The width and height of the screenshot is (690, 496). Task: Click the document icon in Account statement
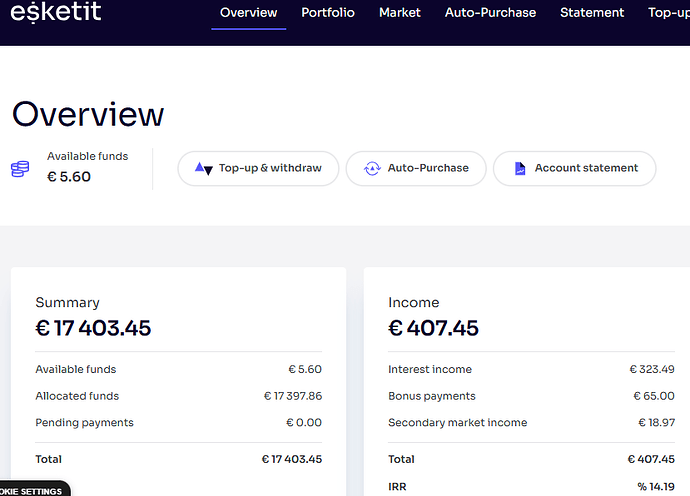[520, 169]
